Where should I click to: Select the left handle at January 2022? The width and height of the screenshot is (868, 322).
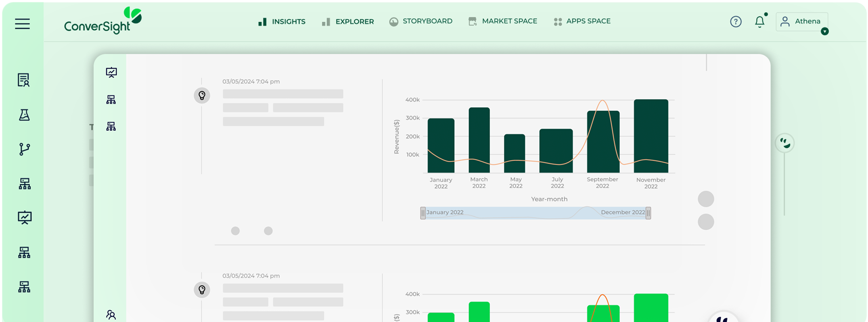click(x=423, y=213)
